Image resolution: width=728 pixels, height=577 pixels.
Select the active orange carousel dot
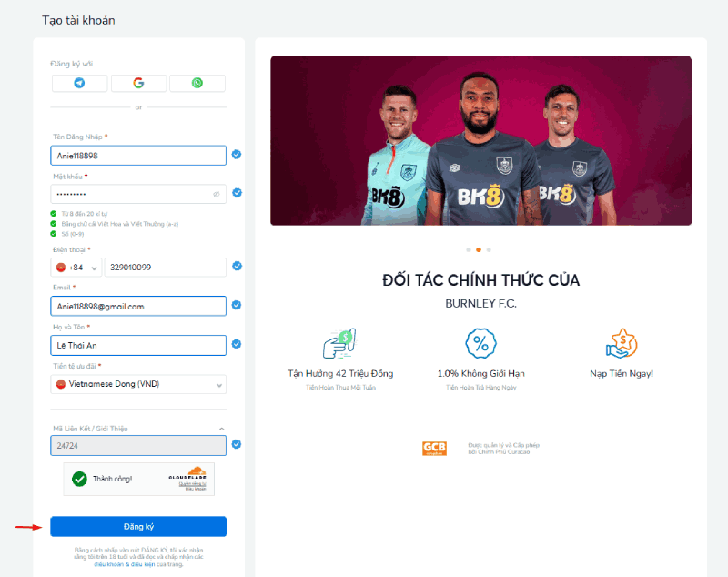point(479,249)
